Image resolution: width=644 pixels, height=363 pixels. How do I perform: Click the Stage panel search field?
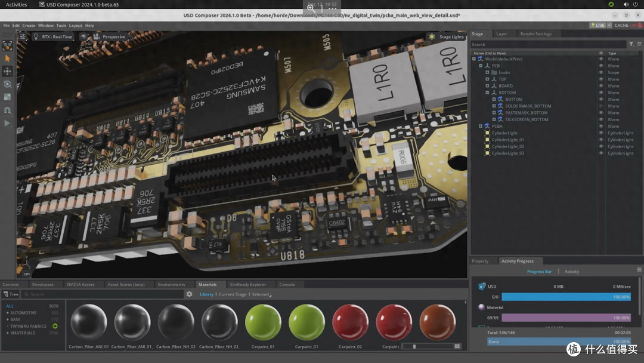[x=549, y=44]
